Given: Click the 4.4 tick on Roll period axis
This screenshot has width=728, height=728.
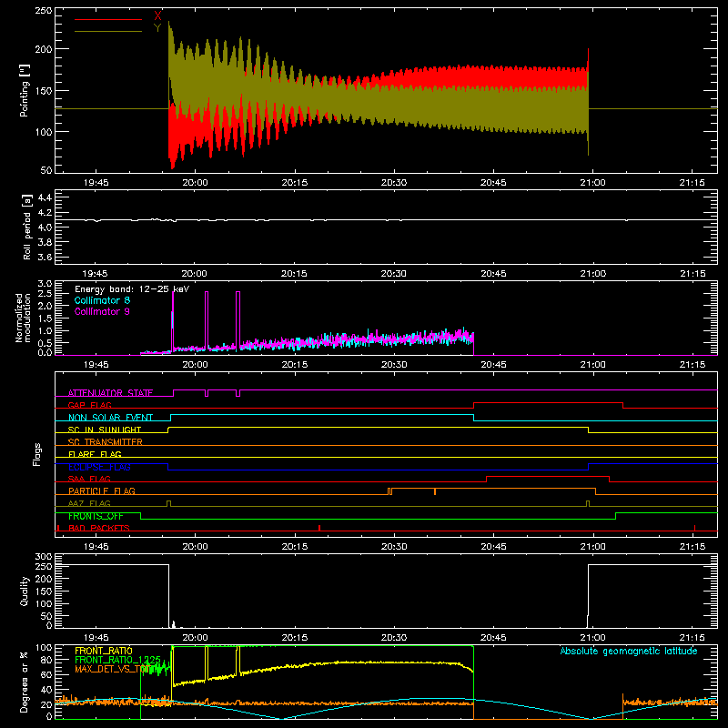Looking at the screenshot, I should point(45,197).
